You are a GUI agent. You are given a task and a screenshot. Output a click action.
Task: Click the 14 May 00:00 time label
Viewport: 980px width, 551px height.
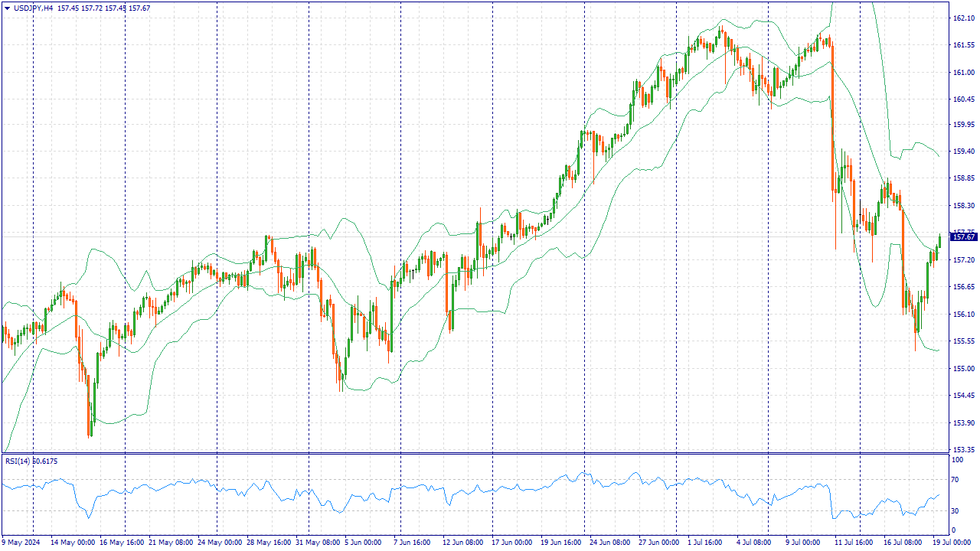pyautogui.click(x=73, y=543)
